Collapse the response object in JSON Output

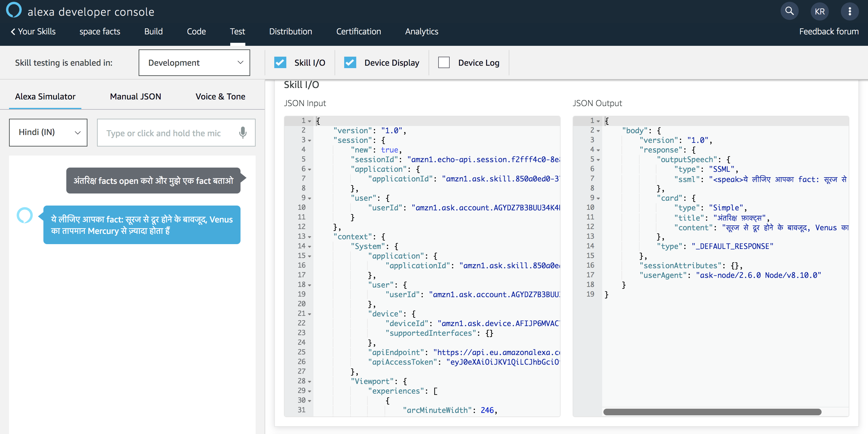[x=599, y=150]
